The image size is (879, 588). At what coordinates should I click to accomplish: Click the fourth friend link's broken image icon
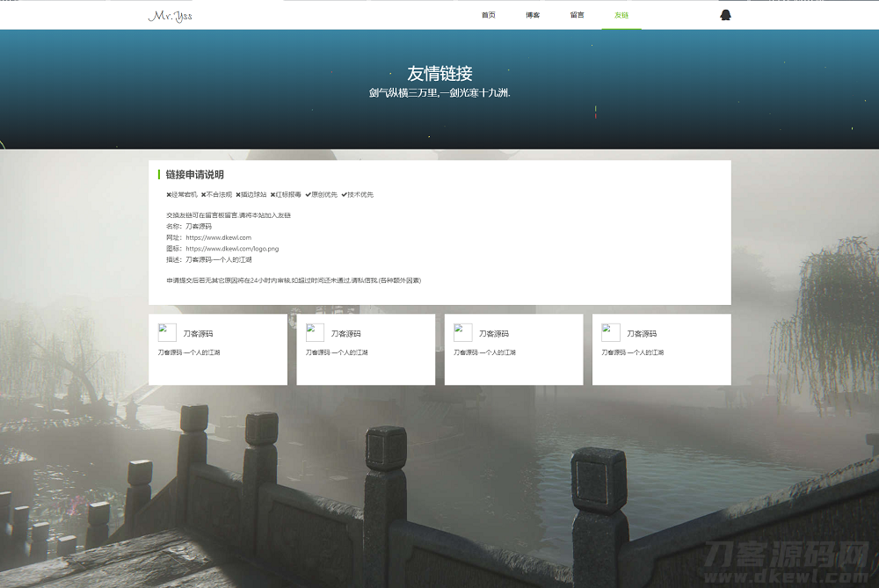pos(610,332)
